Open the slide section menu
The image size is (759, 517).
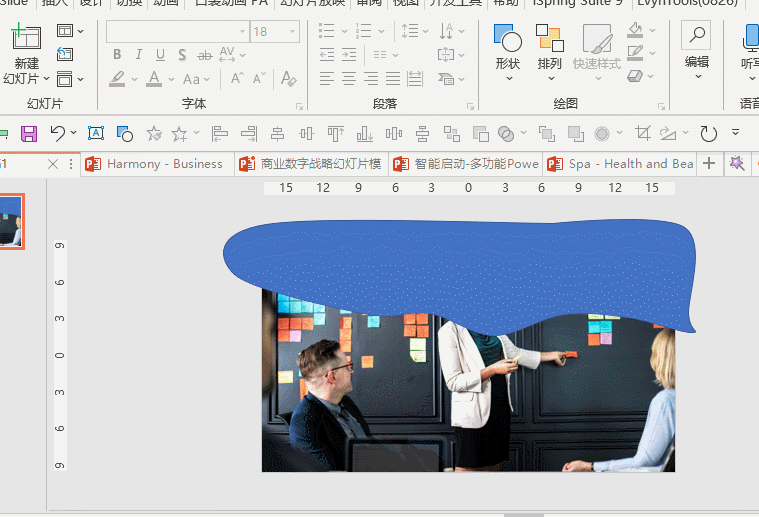[70, 78]
